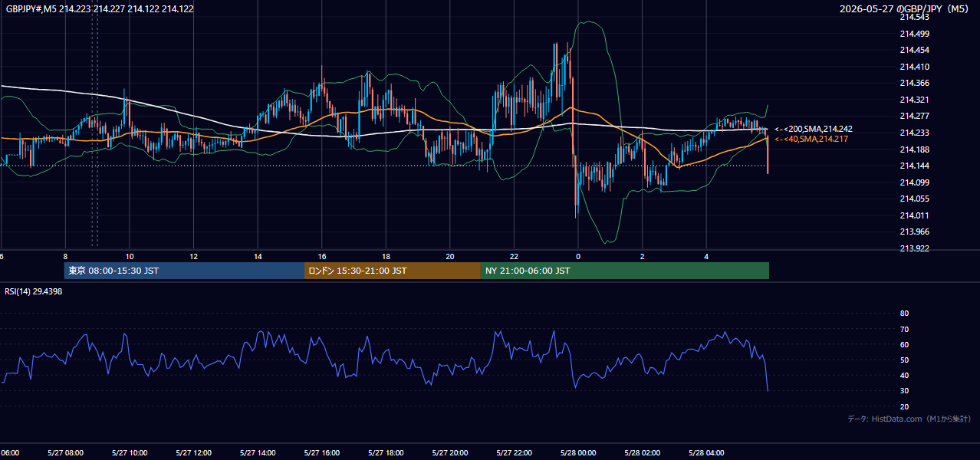Click RSI scale value 70
The image size is (980, 460).
pos(904,329)
